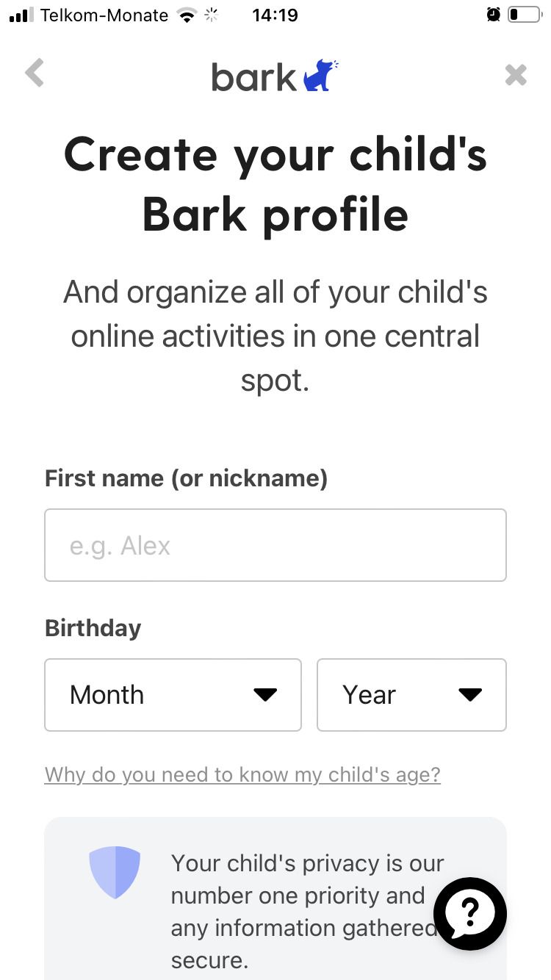Tap the blue privacy shield icon
Image resolution: width=551 pixels, height=980 pixels.
pos(115,872)
